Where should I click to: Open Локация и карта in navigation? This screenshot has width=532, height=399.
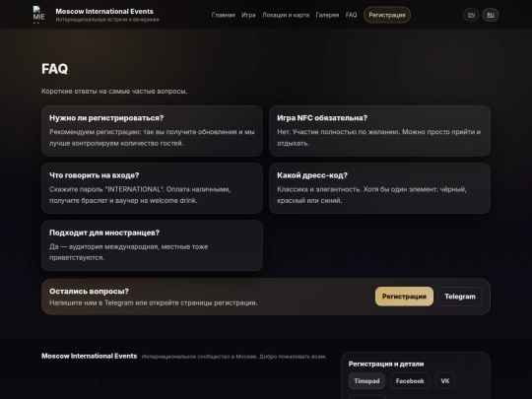(286, 15)
